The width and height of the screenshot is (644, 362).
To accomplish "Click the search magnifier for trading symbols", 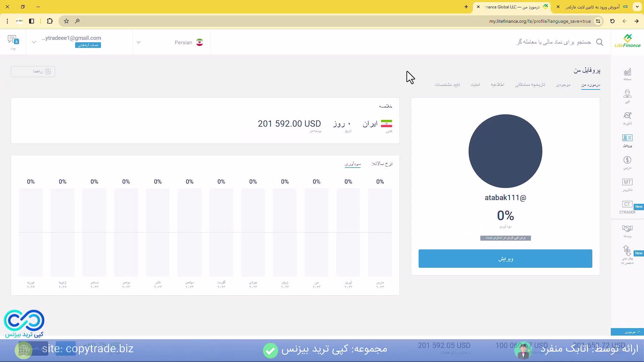I will tap(600, 43).
